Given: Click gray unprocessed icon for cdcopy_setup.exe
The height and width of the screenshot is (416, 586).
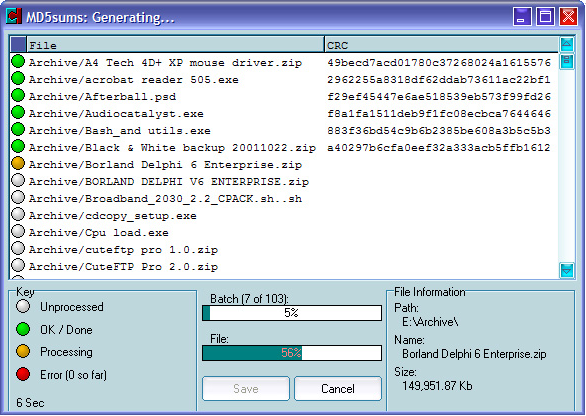Looking at the screenshot, I should [18, 215].
